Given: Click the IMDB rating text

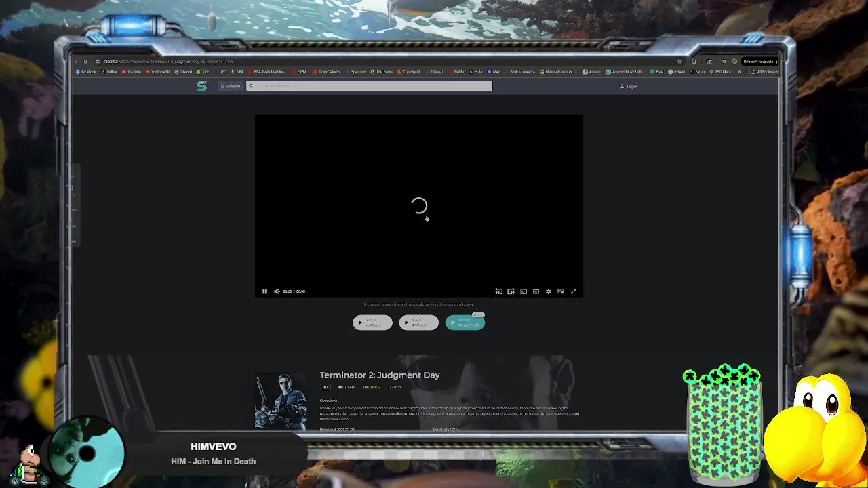Looking at the screenshot, I should (372, 387).
